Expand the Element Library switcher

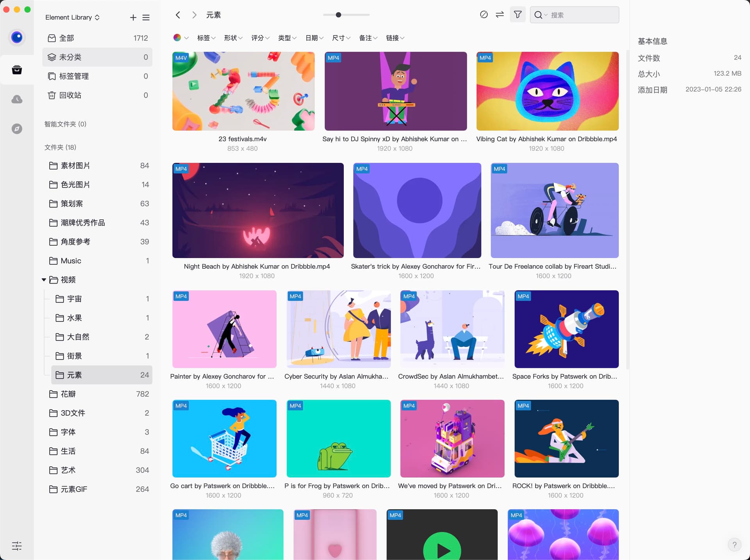click(x=73, y=18)
